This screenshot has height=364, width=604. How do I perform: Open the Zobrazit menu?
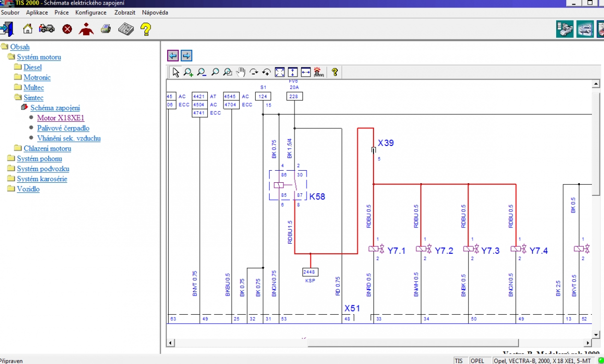pos(124,13)
